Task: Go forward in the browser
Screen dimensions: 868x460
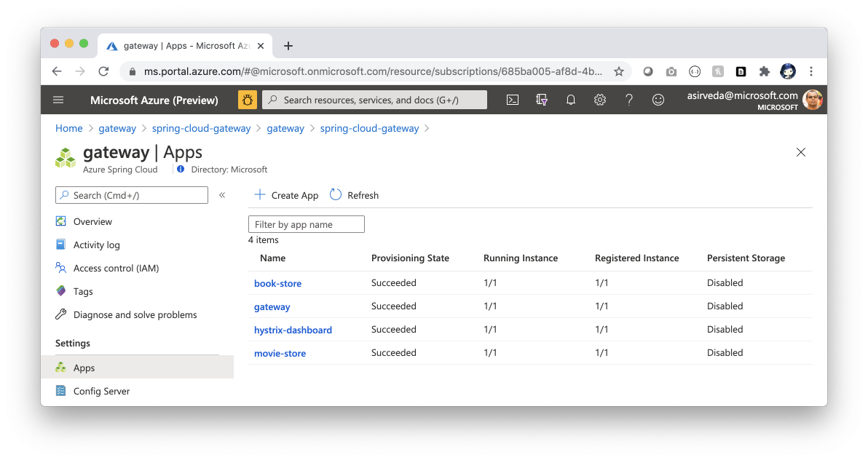Action: click(x=80, y=71)
